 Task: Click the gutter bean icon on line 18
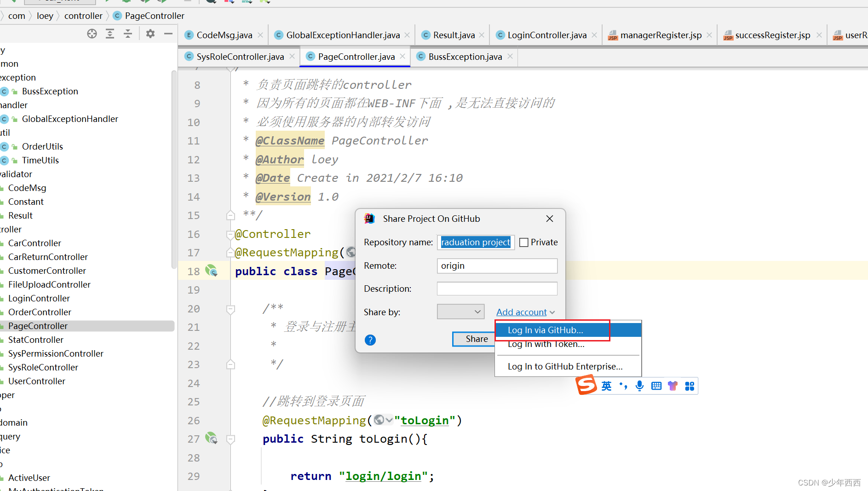point(211,271)
